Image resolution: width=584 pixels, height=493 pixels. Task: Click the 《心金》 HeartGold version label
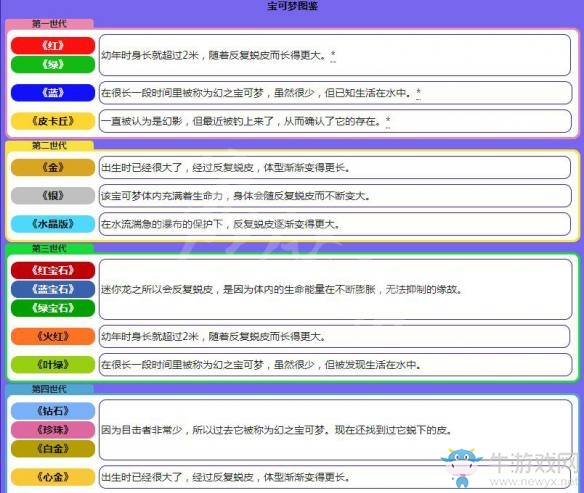[53, 477]
